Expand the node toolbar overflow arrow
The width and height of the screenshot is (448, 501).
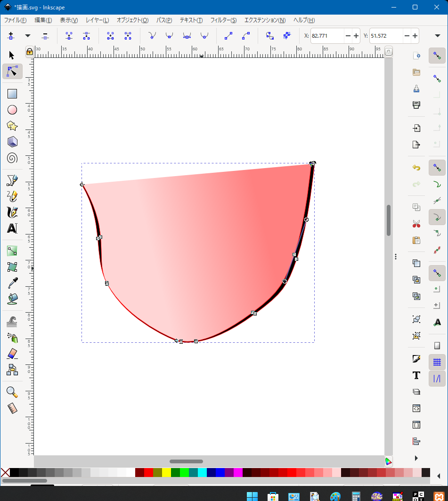438,36
